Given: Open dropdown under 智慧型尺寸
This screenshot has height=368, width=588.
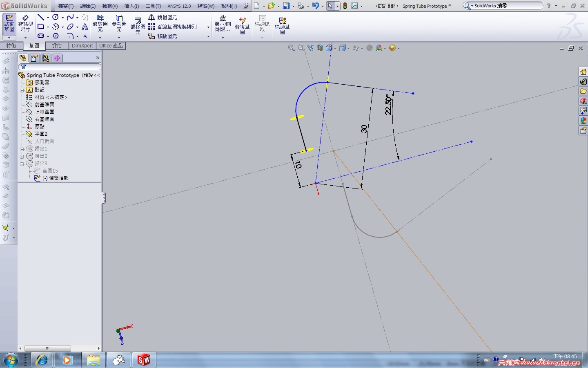Looking at the screenshot, I should pos(25,38).
